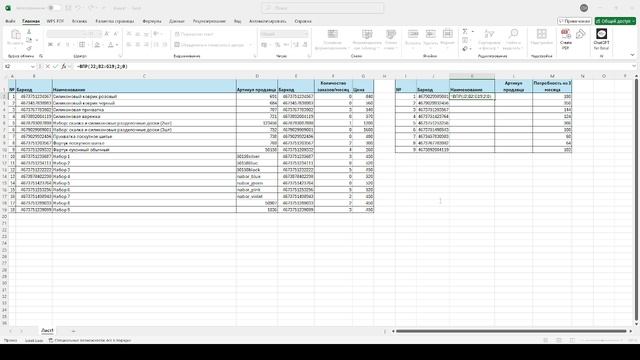
Task: Click the Fill icon below AutoSum
Action: 465,40
